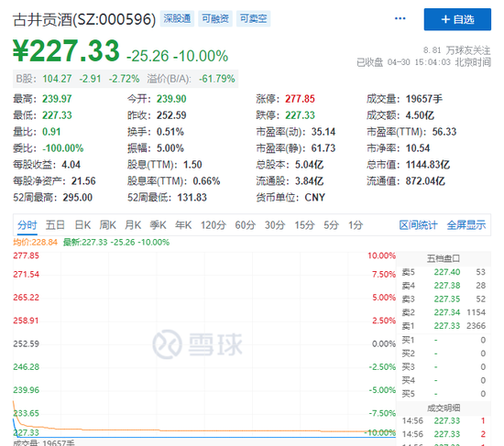Screen dimensions: 504x446
Task: Click 全屏显示 to view fullscreen
Action: (466, 225)
